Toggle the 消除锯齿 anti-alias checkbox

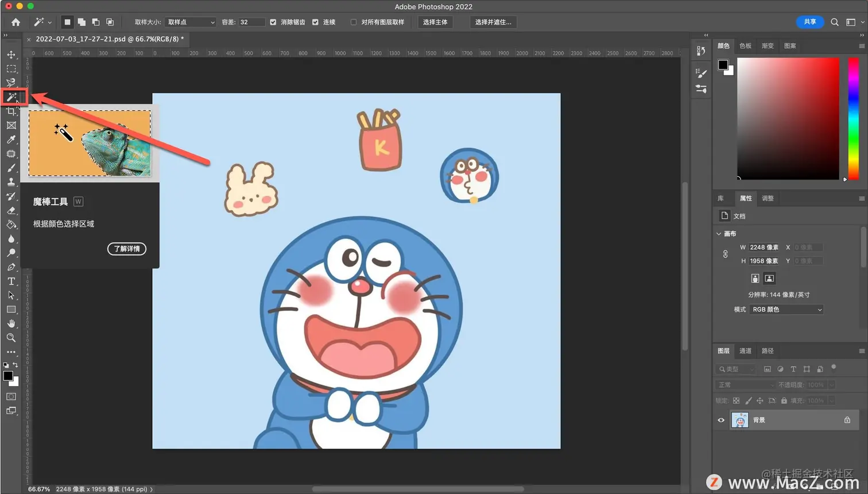pos(273,22)
